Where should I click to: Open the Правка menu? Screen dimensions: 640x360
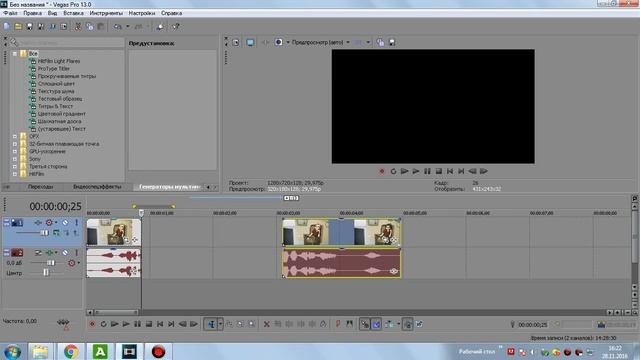(x=32, y=13)
